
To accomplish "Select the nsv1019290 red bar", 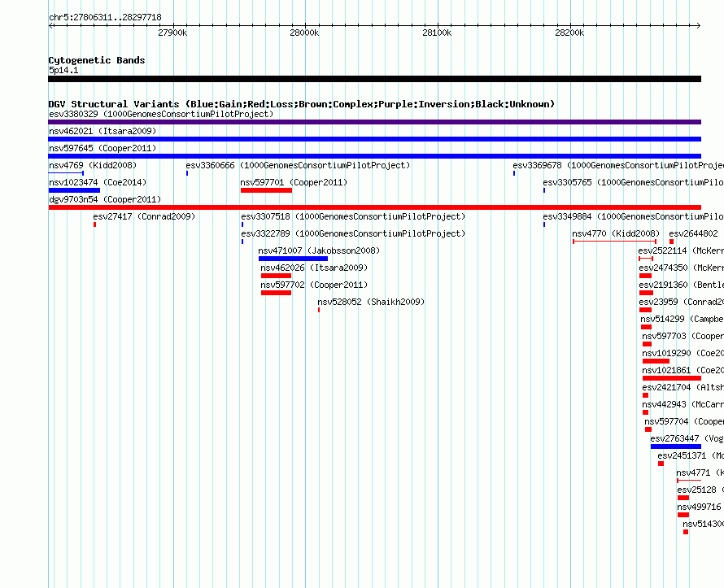I will pos(656,361).
